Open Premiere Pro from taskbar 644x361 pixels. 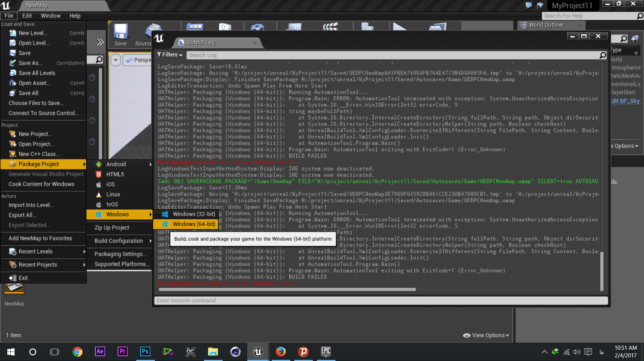(122, 352)
